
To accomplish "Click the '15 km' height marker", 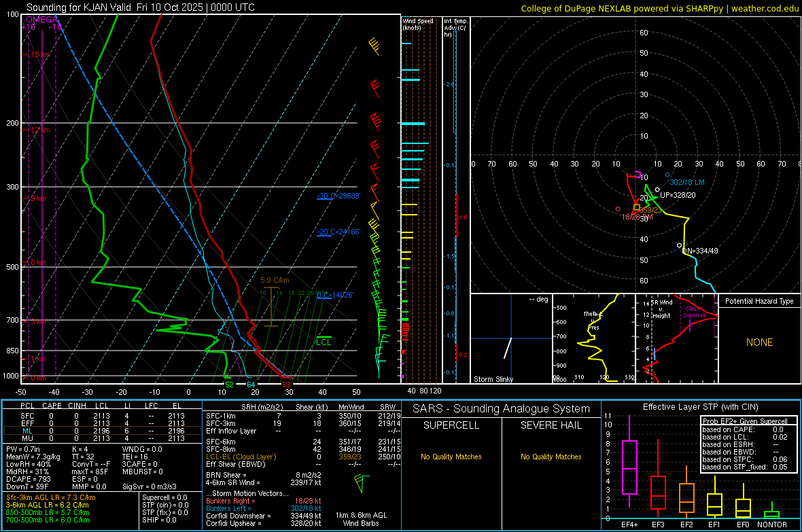I will pyautogui.click(x=40, y=54).
